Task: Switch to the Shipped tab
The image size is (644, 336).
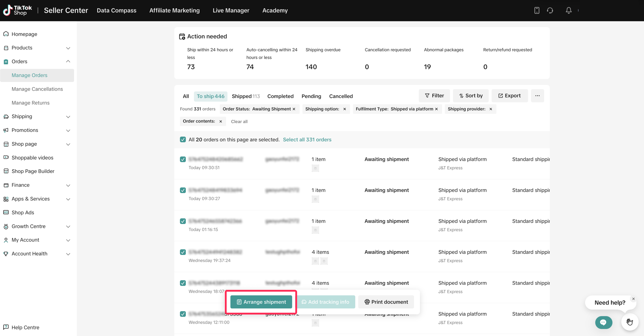Action: 245,96
